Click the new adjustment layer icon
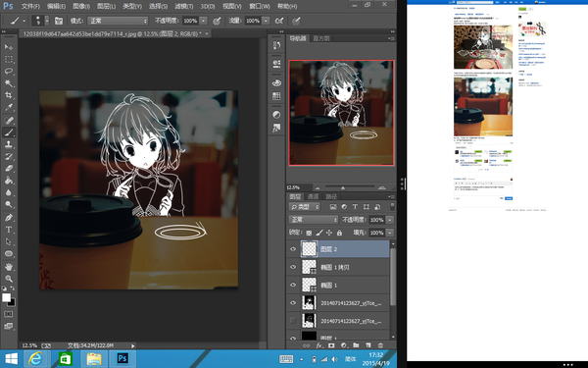Viewport: 588px width, 368px height. [344, 345]
